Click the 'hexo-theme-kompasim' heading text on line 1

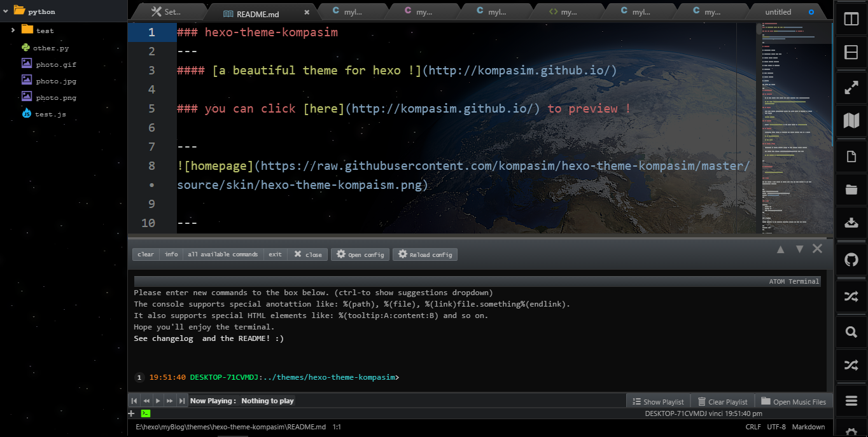[271, 32]
